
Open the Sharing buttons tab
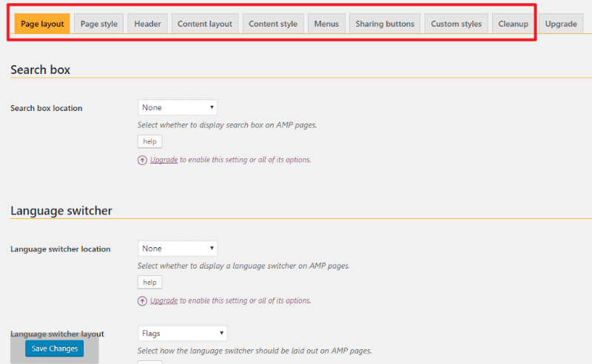[x=385, y=24]
